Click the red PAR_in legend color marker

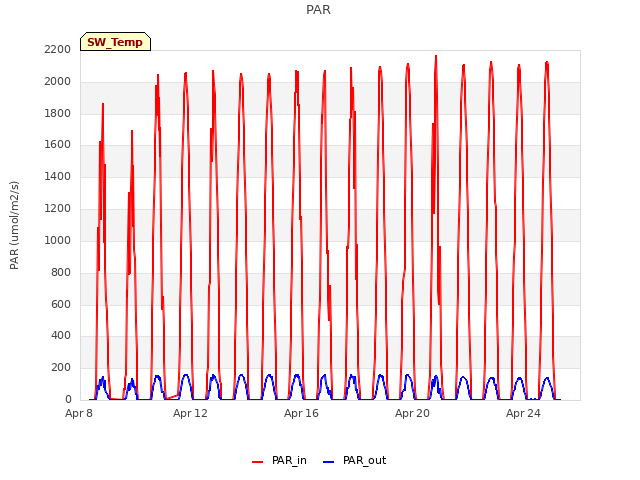point(258,461)
